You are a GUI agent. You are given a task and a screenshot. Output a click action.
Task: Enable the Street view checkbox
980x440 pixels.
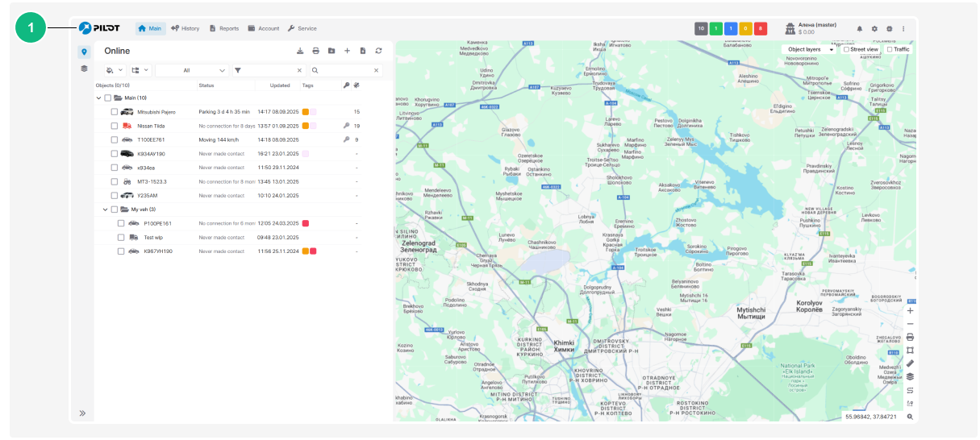click(x=846, y=49)
